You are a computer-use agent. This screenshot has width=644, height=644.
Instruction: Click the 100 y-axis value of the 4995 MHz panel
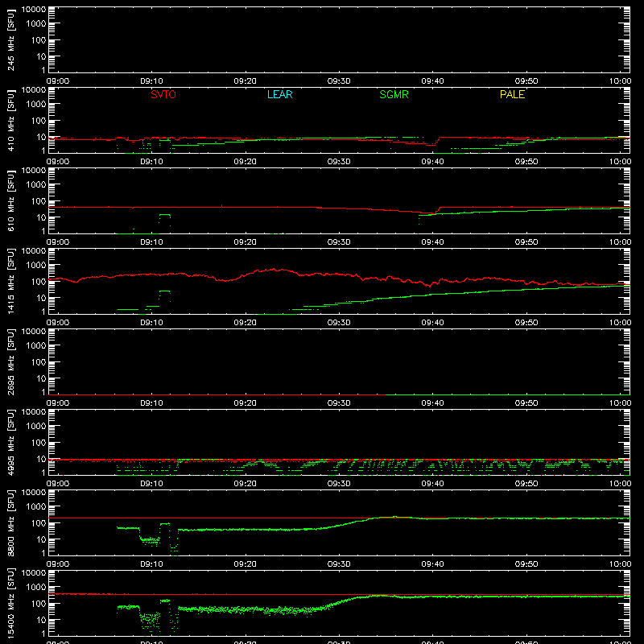(x=39, y=443)
